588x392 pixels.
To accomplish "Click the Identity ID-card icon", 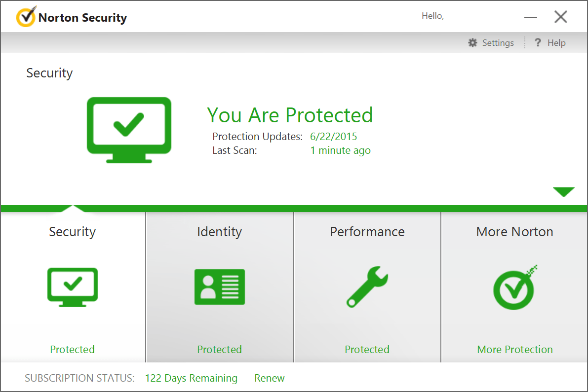I will 219,287.
